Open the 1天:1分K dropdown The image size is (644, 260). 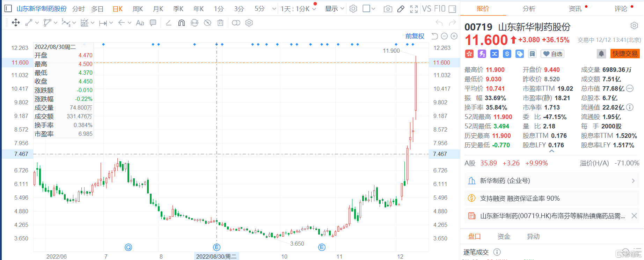point(298,9)
